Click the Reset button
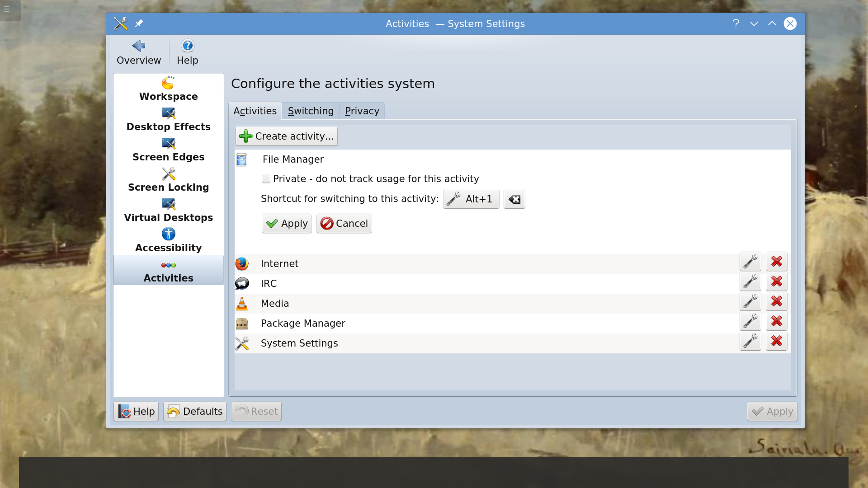 click(x=256, y=412)
